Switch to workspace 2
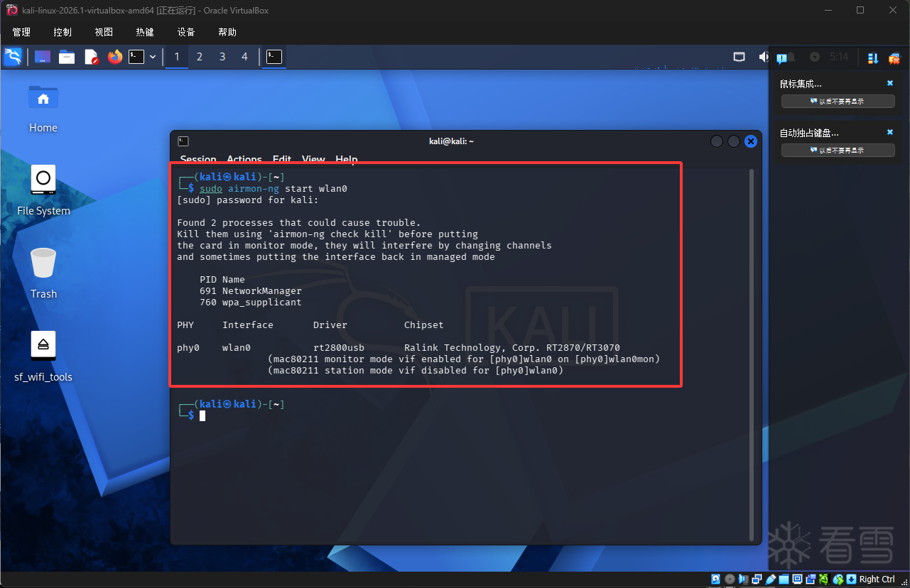This screenshot has width=910, height=588. point(200,57)
